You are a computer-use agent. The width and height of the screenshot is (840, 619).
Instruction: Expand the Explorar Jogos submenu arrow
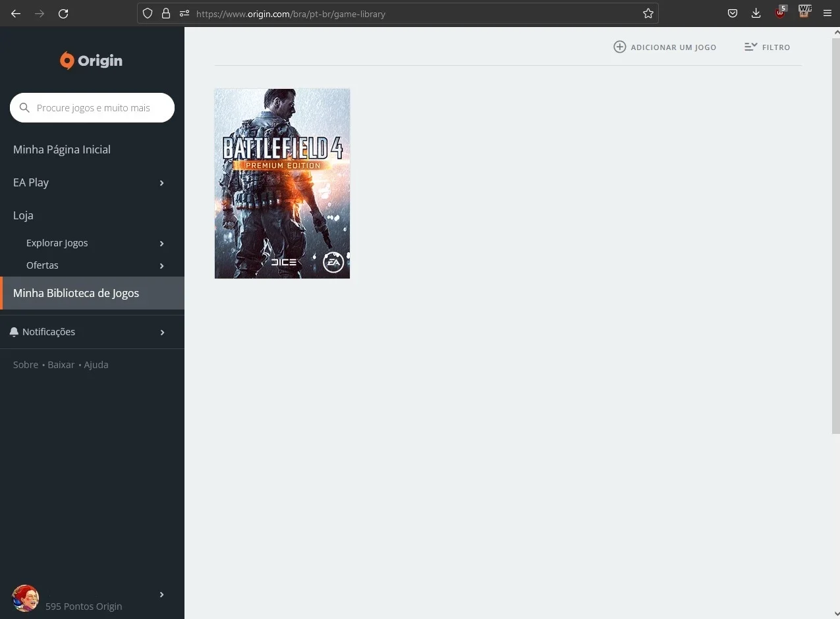point(162,244)
